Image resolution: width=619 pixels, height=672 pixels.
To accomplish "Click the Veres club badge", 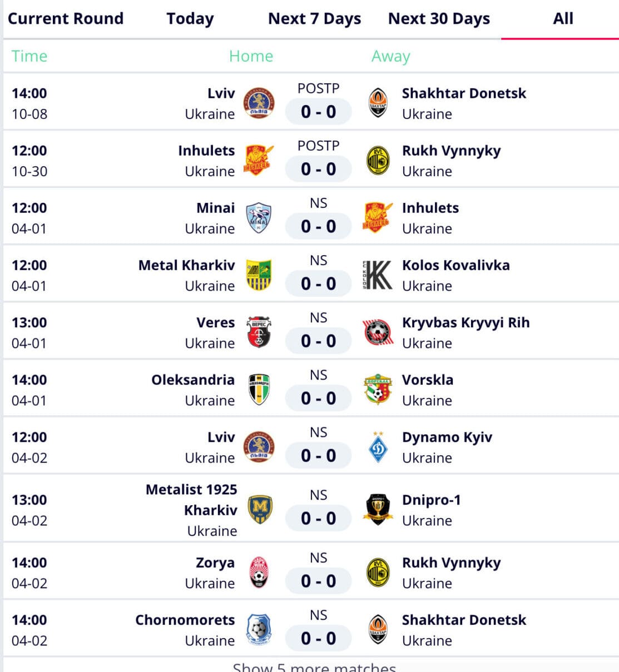I will pyautogui.click(x=259, y=332).
